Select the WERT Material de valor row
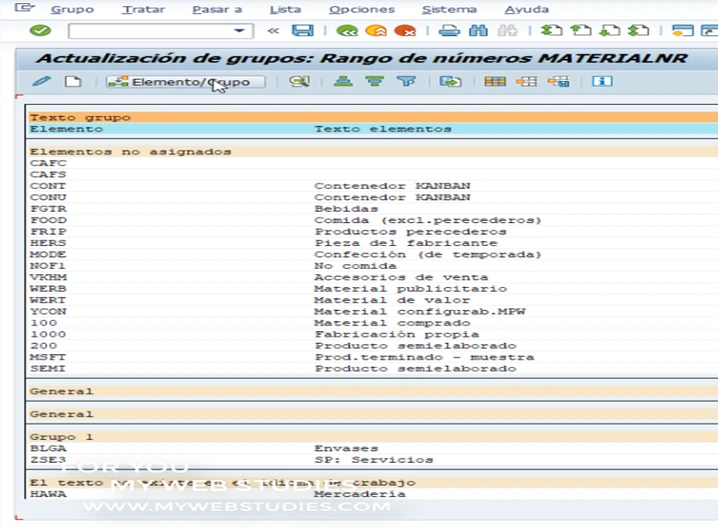The image size is (718, 529). 373,300
